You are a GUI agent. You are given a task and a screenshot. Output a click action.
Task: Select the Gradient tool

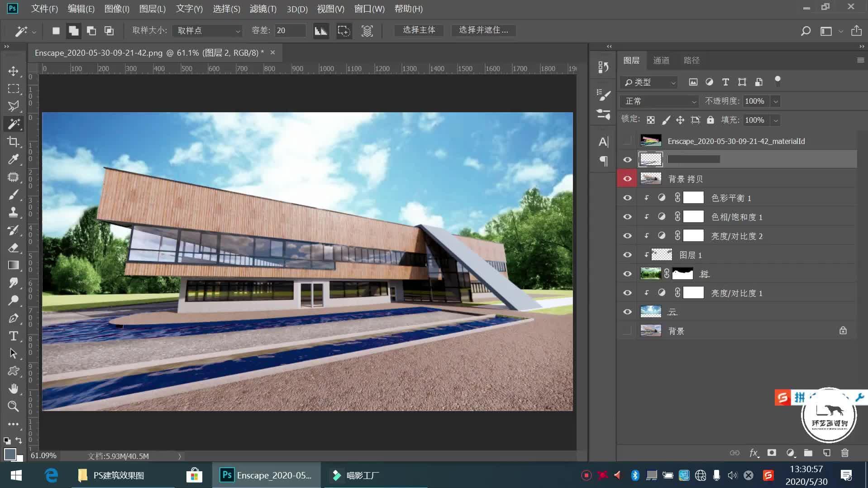click(13, 265)
